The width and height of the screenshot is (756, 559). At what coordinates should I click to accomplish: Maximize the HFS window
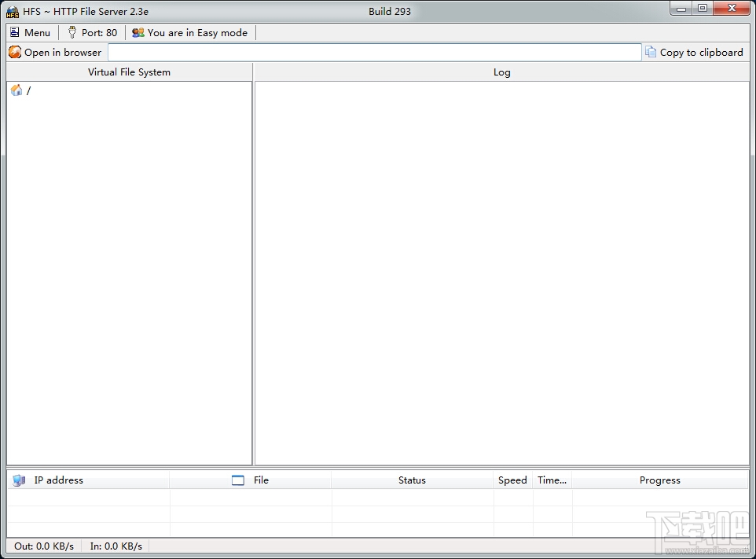[703, 8]
